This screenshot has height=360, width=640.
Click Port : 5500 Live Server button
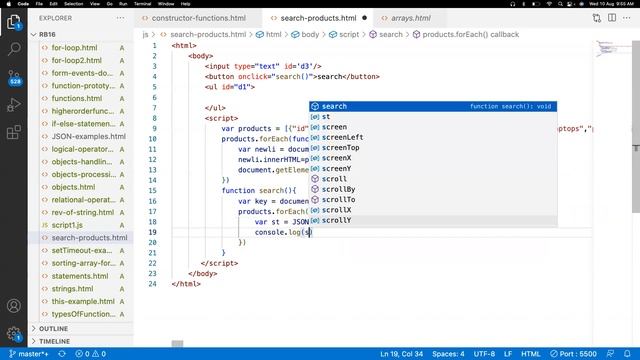point(573,354)
